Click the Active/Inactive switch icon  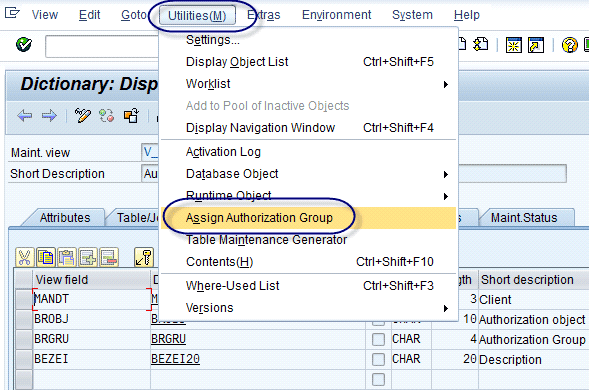107,116
